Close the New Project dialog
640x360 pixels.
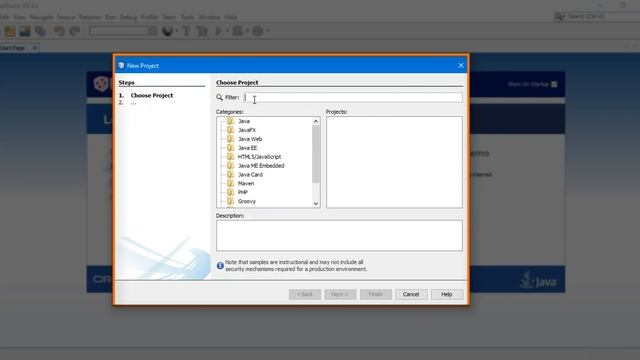pyautogui.click(x=461, y=65)
